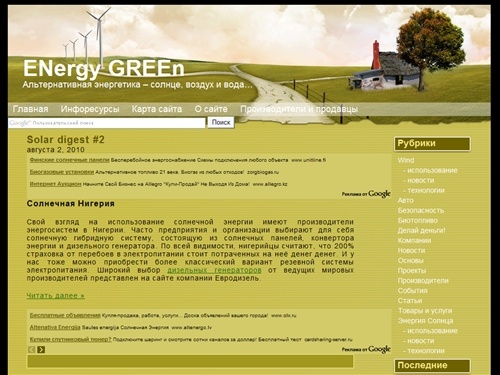Click the previous ads arrow icon
Image resolution: width=500 pixels, height=375 pixels.
click(32, 349)
